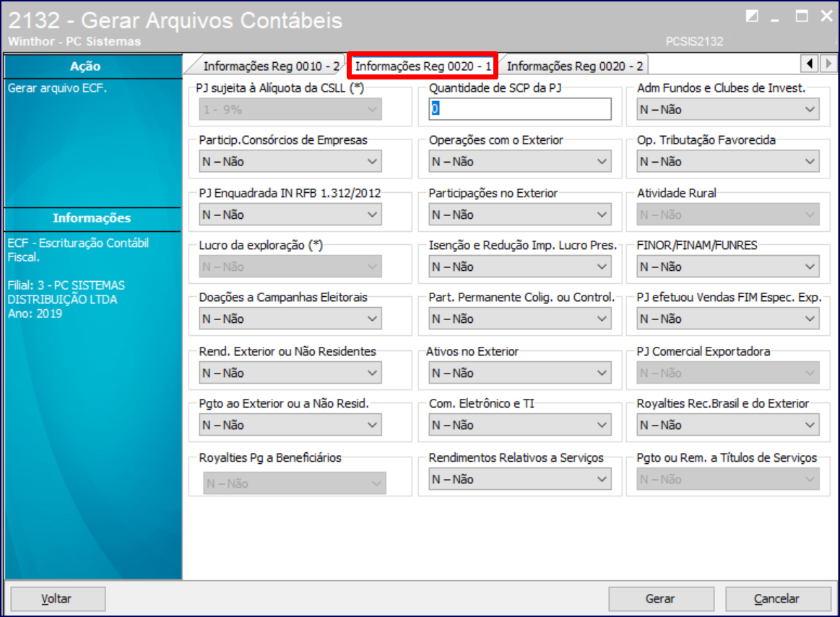Open Adm Fundos e Clubes de Invest. dropdown
The image size is (840, 617).
click(727, 109)
